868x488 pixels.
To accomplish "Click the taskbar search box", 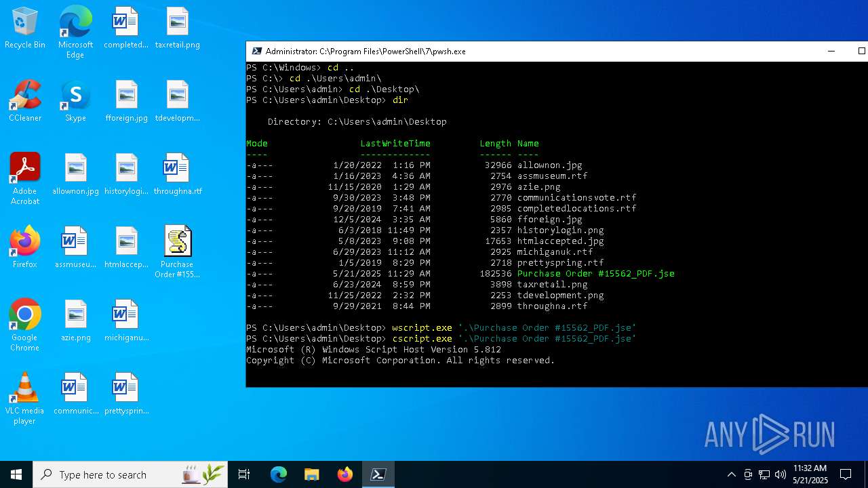I will [x=130, y=474].
